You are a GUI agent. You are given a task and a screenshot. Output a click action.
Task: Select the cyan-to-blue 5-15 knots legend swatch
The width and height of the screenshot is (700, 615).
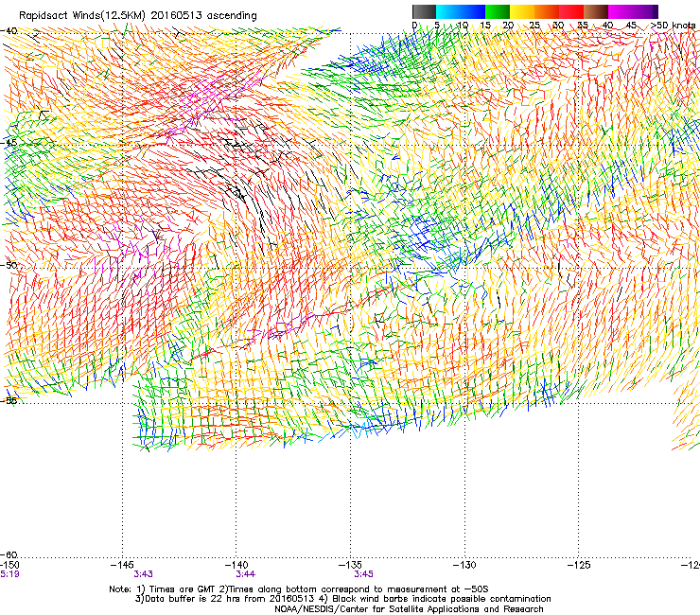[461, 11]
